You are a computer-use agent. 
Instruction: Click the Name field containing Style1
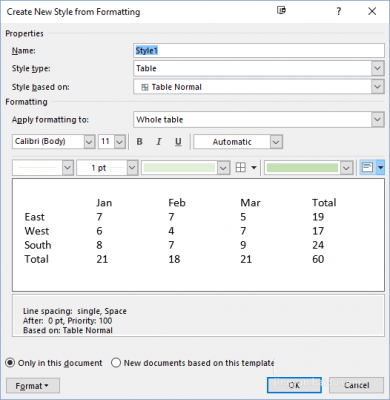[x=259, y=51]
